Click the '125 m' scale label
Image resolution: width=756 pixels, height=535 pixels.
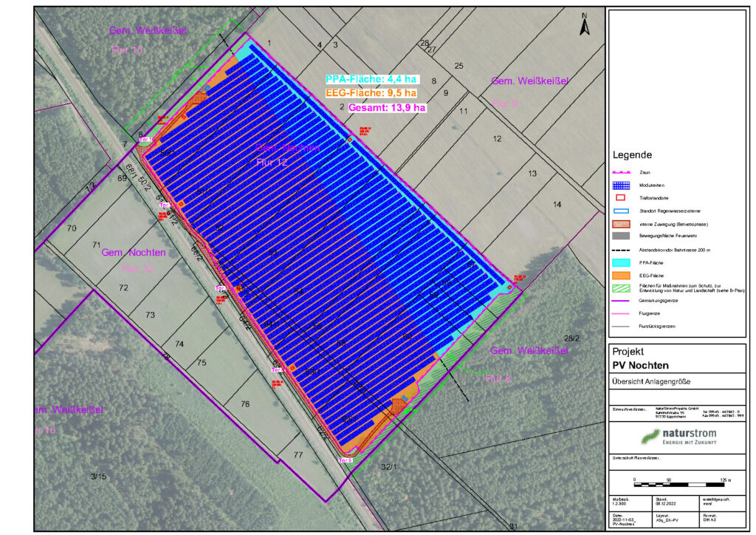(x=726, y=480)
